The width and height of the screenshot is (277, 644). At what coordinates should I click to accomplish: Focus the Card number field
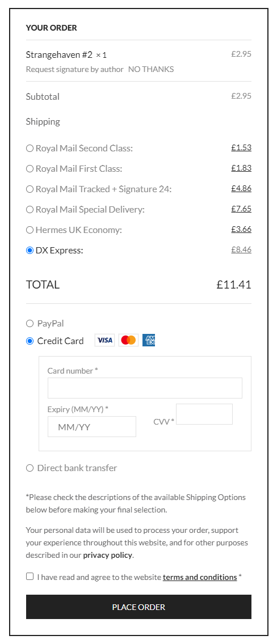(x=145, y=388)
